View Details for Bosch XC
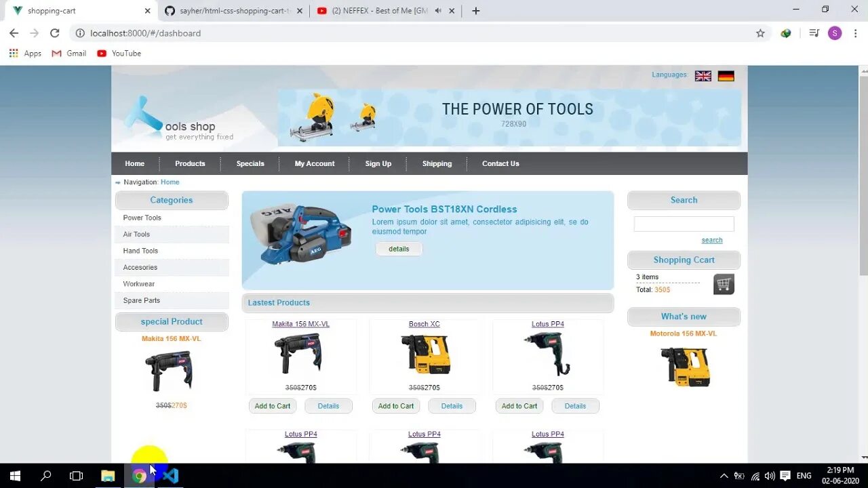This screenshot has width=868, height=488. tap(452, 406)
